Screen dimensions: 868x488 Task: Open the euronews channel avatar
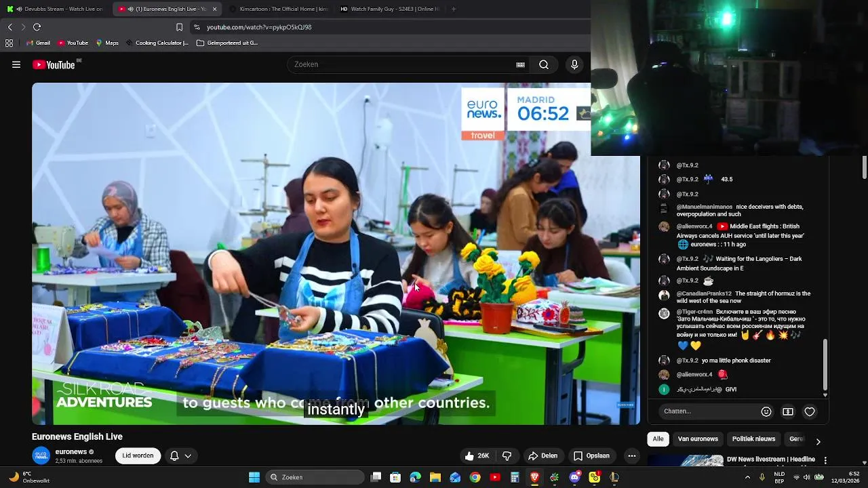pos(41,456)
